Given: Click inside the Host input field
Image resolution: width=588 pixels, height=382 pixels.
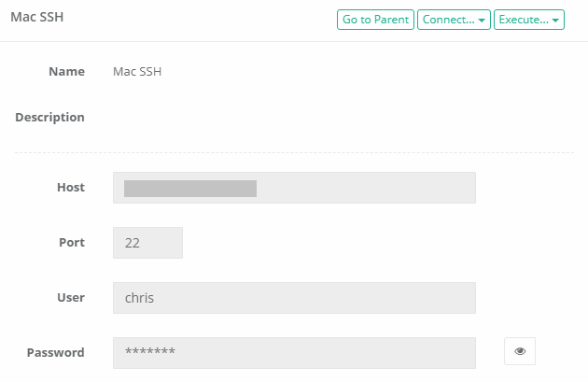Looking at the screenshot, I should click(x=294, y=188).
